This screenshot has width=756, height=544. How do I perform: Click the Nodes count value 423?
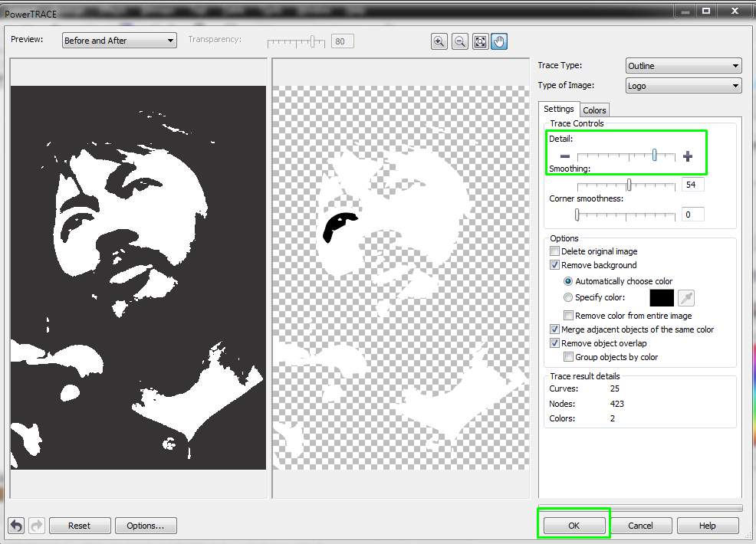617,404
